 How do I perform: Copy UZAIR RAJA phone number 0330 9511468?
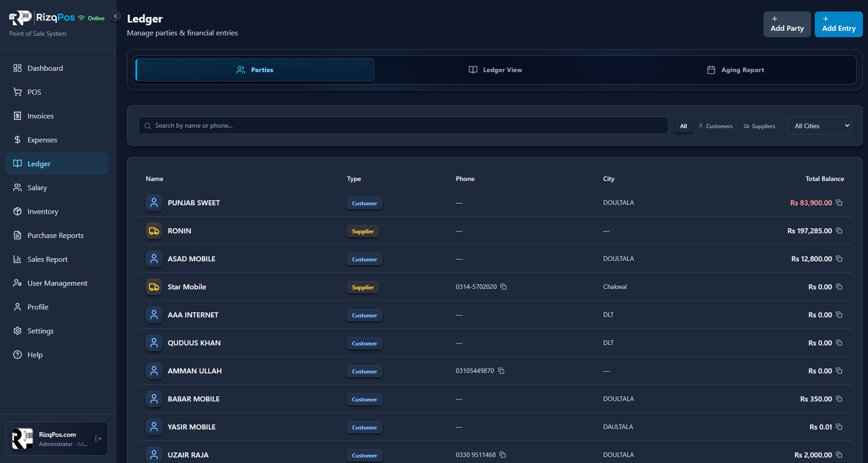click(503, 455)
